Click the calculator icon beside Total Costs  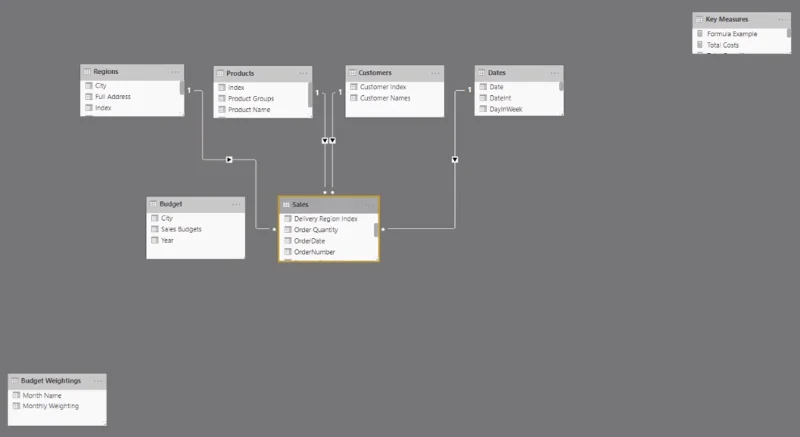pos(700,44)
